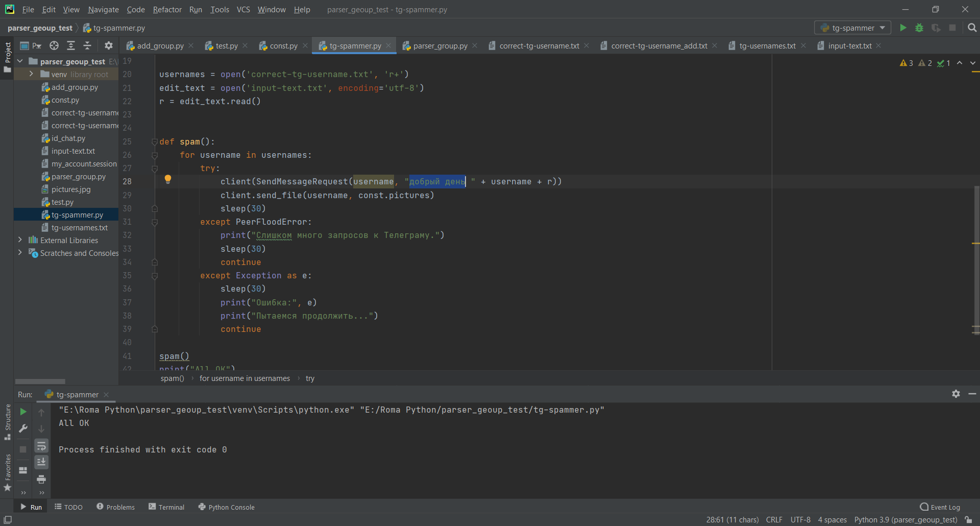Viewport: 980px width, 526px height.
Task: Select const.py in project tree
Action: coord(65,100)
